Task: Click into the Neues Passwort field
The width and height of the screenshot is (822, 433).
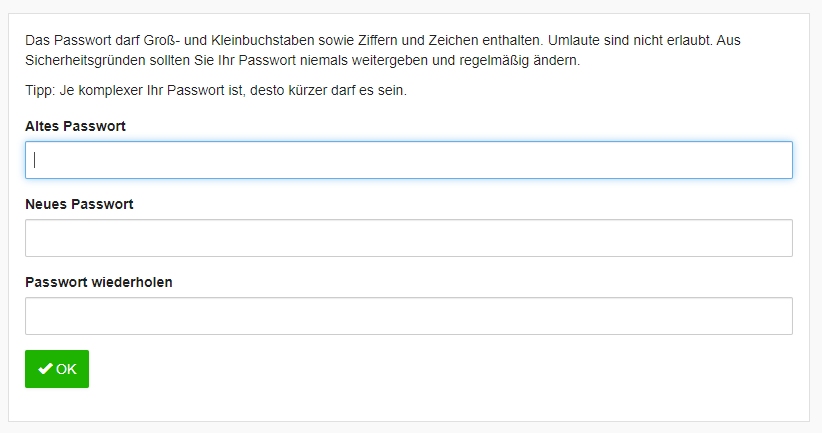Action: point(408,238)
